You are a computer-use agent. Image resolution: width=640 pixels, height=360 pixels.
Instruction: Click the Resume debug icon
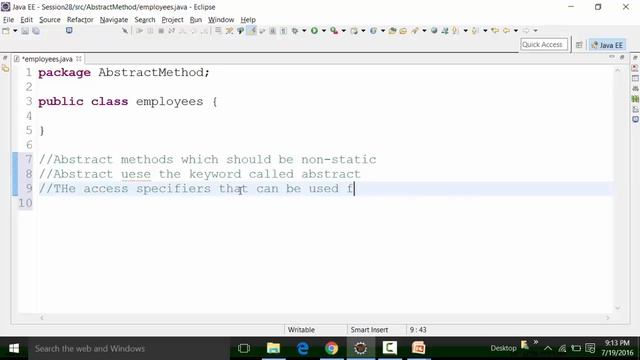click(x=140, y=31)
